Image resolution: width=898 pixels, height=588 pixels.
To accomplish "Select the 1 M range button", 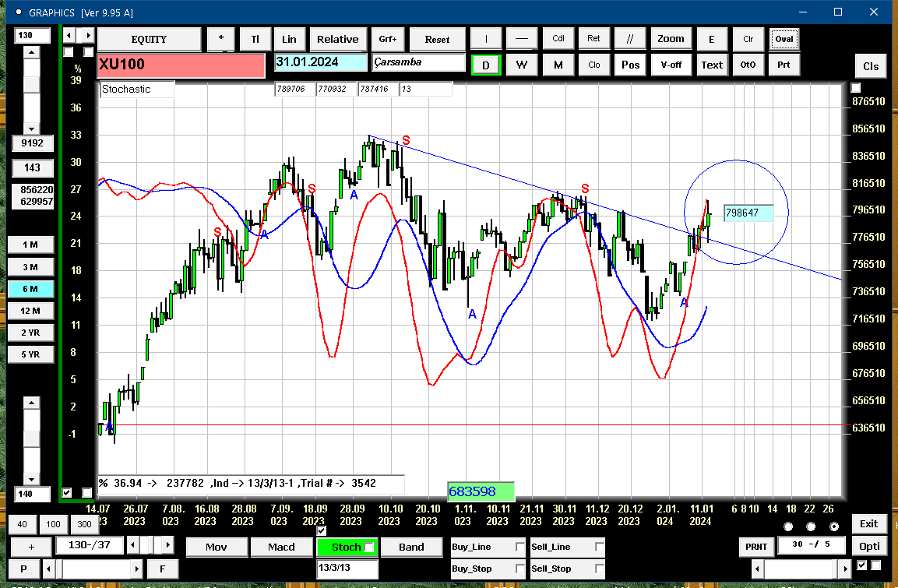I will 30,245.
